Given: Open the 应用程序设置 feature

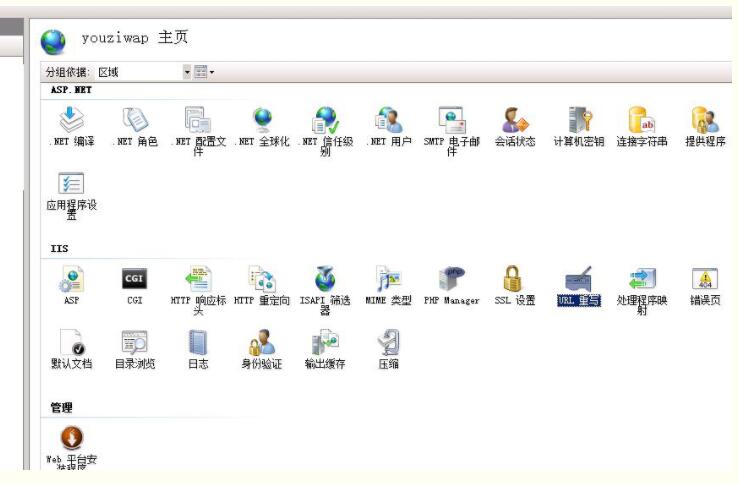Looking at the screenshot, I should [72, 196].
